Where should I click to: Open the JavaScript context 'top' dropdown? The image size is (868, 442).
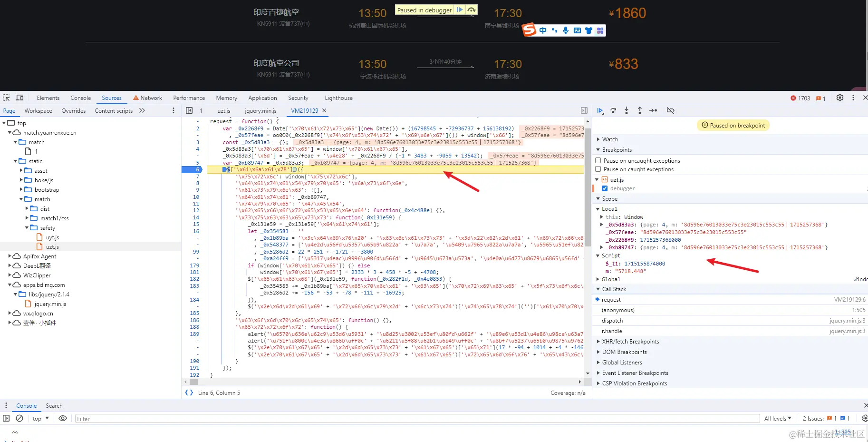(x=41, y=419)
